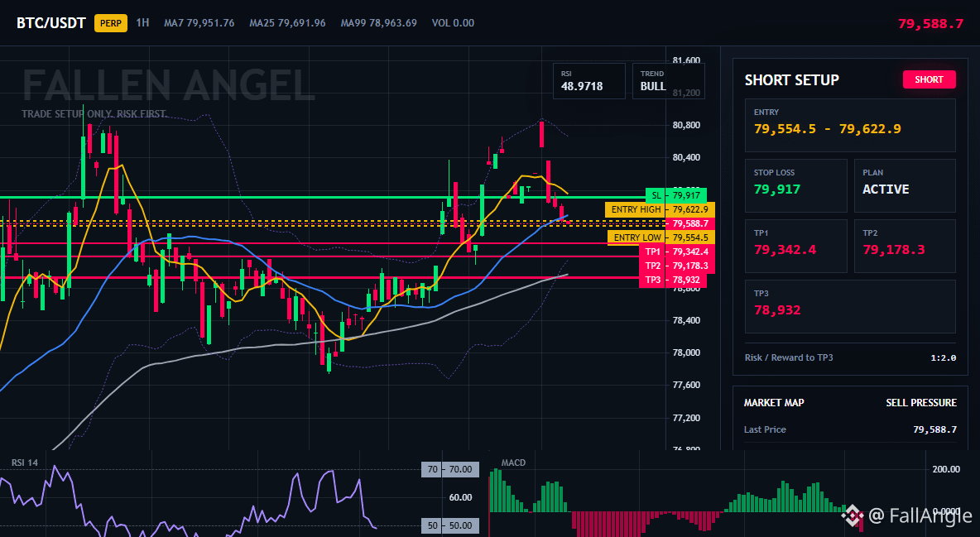Viewport: 980px width, 537px height.
Task: Click the 80,800 price axis label
Action: (686, 125)
